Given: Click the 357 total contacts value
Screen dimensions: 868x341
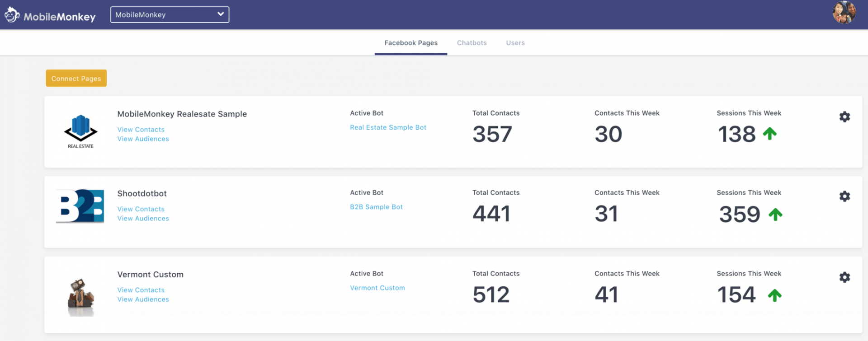Looking at the screenshot, I should [x=492, y=134].
